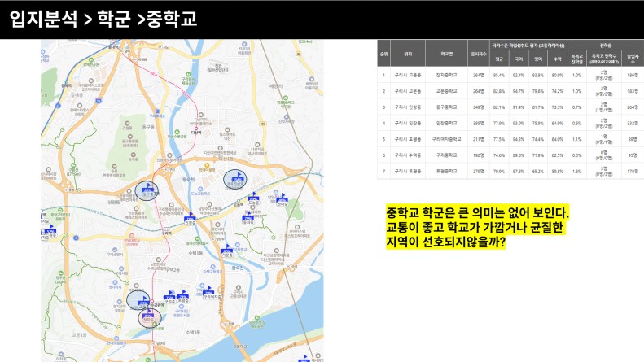Image resolution: width=644 pixels, height=362 pixels.
Task: Click the yellow highlighted comment text
Action: pyautogui.click(x=477, y=228)
